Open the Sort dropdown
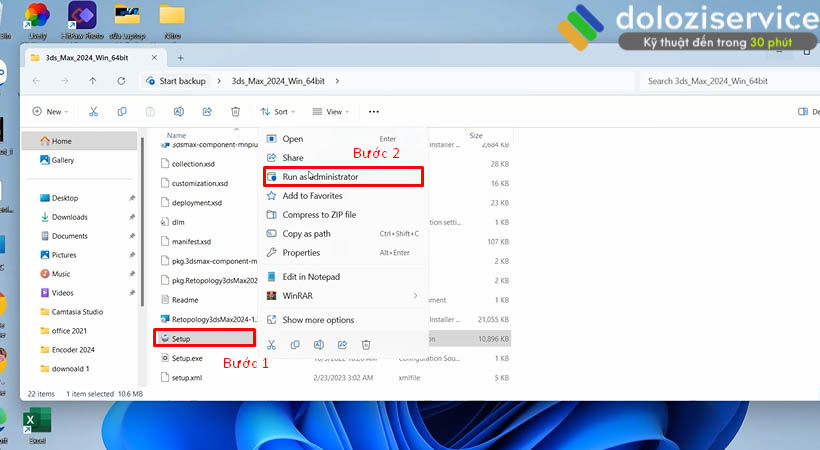This screenshot has width=820, height=450. click(275, 112)
